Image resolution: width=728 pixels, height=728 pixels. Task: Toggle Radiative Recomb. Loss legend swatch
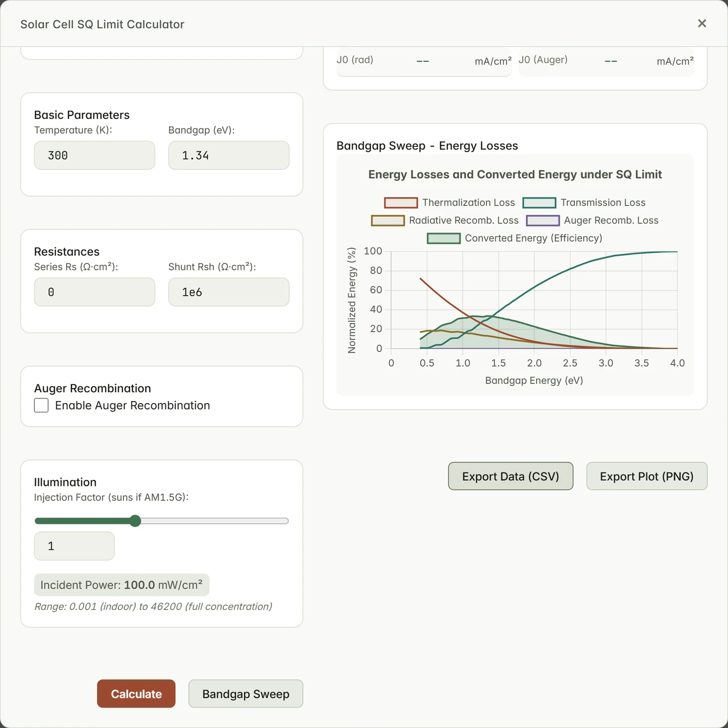click(x=388, y=220)
